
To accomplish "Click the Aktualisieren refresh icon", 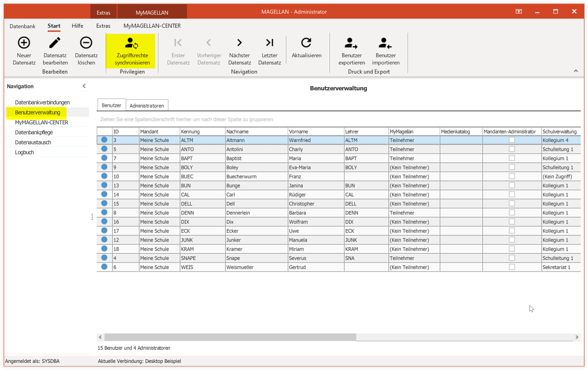I will coord(306,43).
